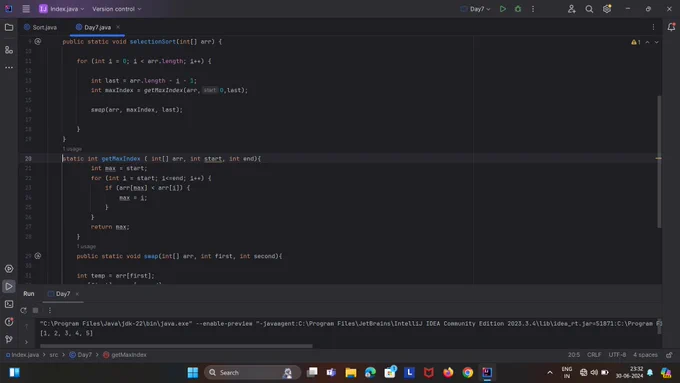Image resolution: width=680 pixels, height=383 pixels.
Task: Click the editor vertical scrollbar
Action: (659, 161)
